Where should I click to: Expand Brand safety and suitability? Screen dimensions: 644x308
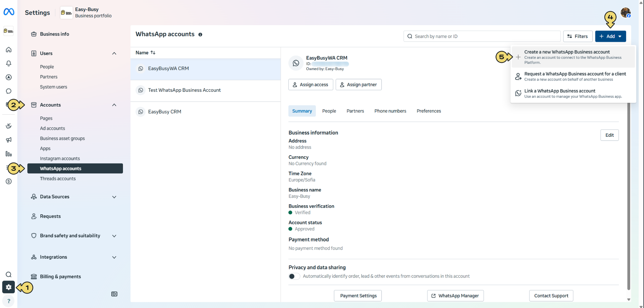click(x=114, y=236)
